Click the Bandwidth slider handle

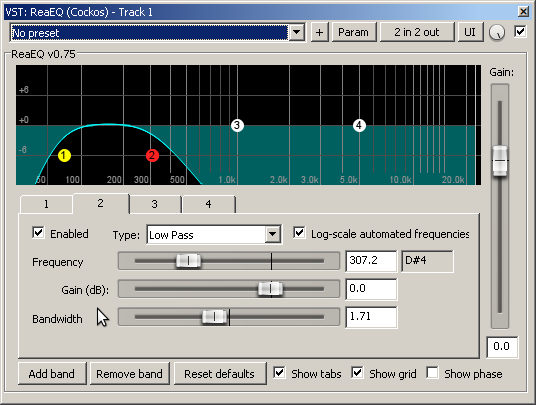(215, 316)
